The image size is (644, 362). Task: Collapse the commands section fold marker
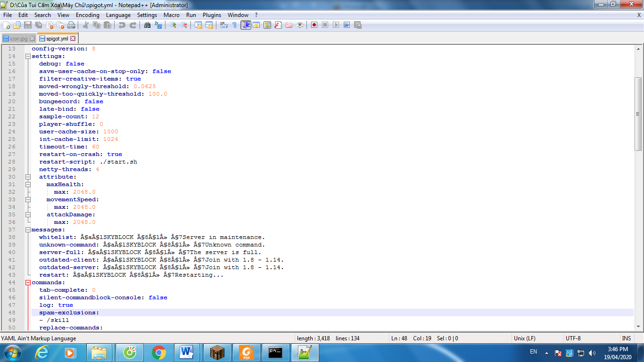[28, 282]
